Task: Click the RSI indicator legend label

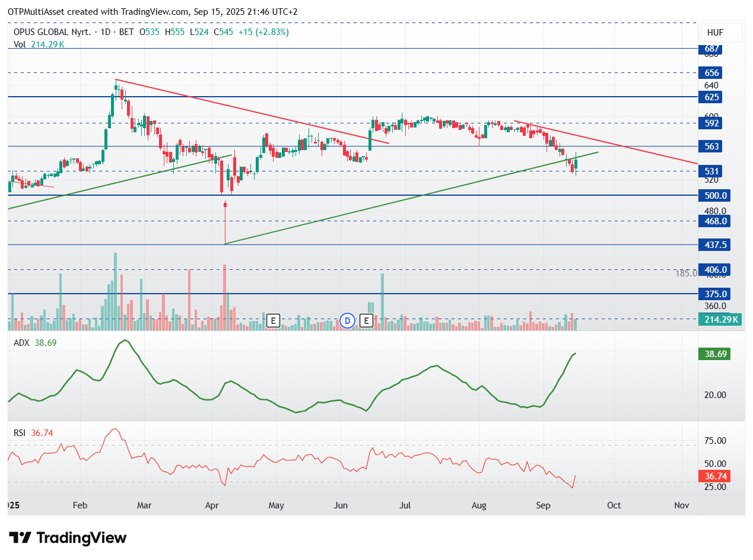Action: pyautogui.click(x=20, y=433)
